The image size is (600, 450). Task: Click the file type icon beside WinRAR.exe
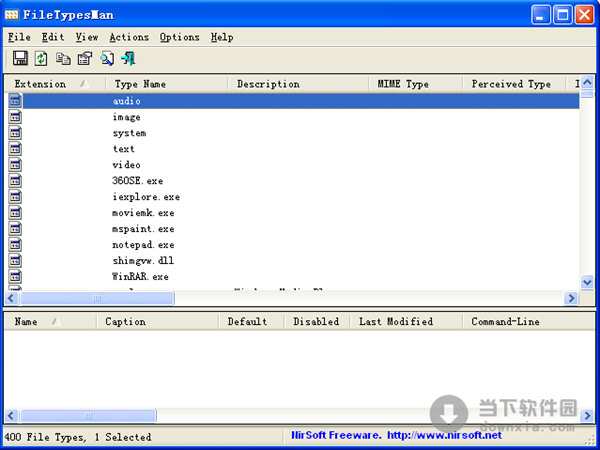[x=15, y=277]
